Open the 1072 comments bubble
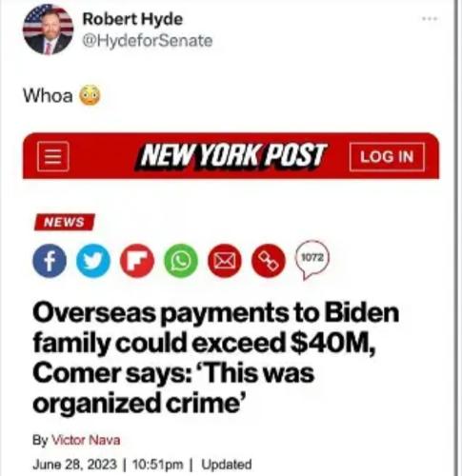462x476 pixels. tap(312, 260)
